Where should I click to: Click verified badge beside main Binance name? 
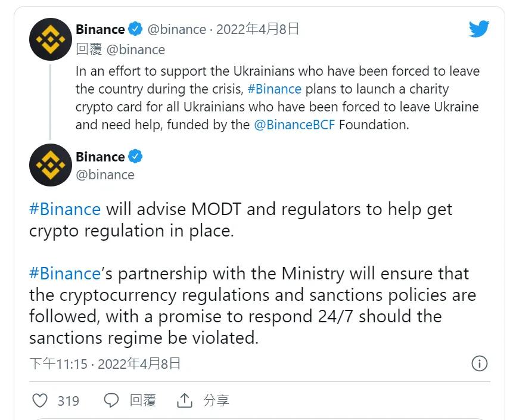point(136,157)
